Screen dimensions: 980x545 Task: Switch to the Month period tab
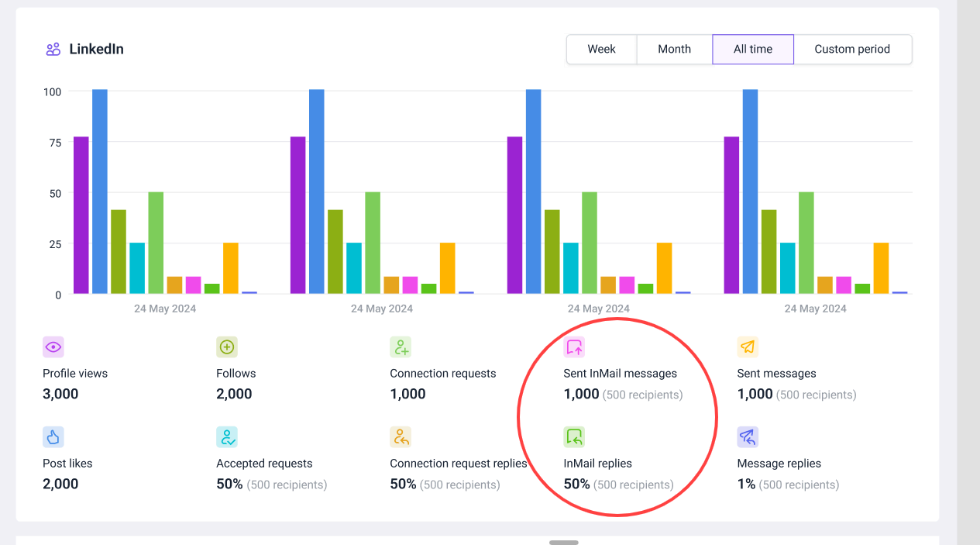click(675, 49)
